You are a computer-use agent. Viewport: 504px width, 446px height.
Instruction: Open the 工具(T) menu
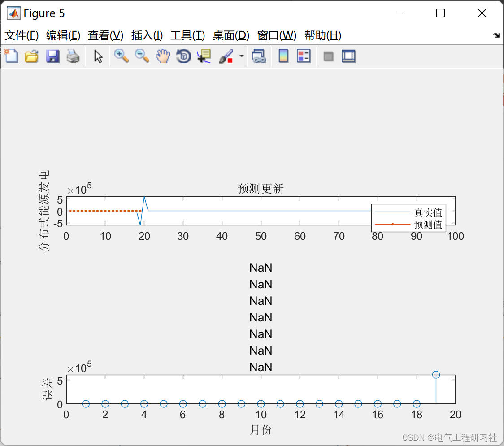coord(188,35)
